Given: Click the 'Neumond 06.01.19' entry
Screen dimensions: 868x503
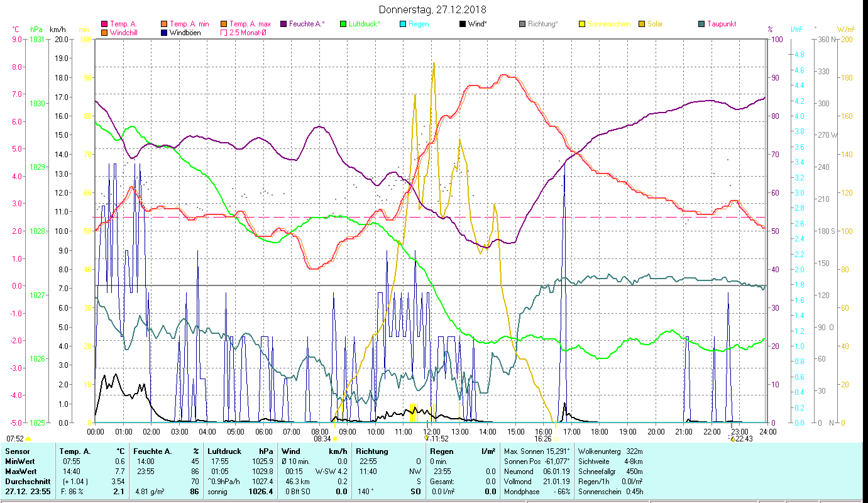Looking at the screenshot, I should click(x=536, y=472).
